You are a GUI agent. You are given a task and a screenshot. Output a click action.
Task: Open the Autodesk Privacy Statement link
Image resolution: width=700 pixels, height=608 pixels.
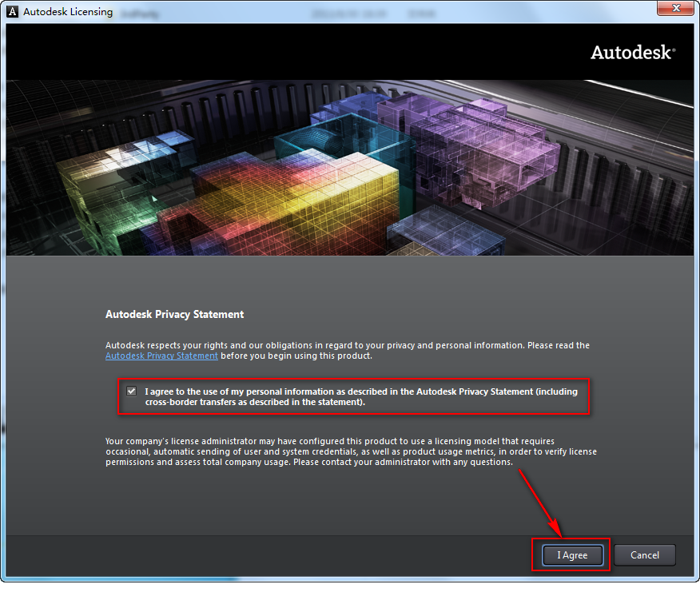pyautogui.click(x=161, y=356)
